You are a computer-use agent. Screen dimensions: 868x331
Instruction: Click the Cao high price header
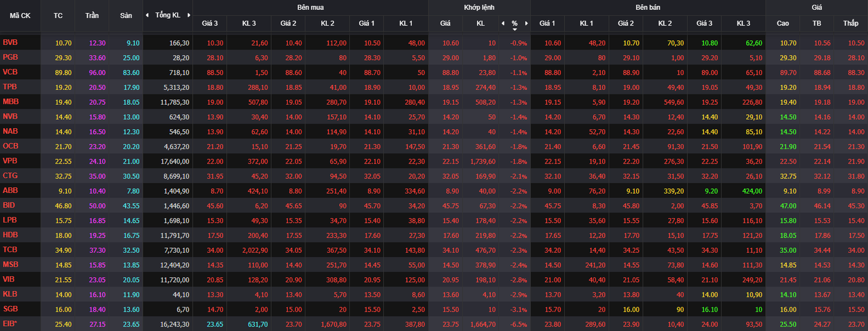(x=782, y=24)
